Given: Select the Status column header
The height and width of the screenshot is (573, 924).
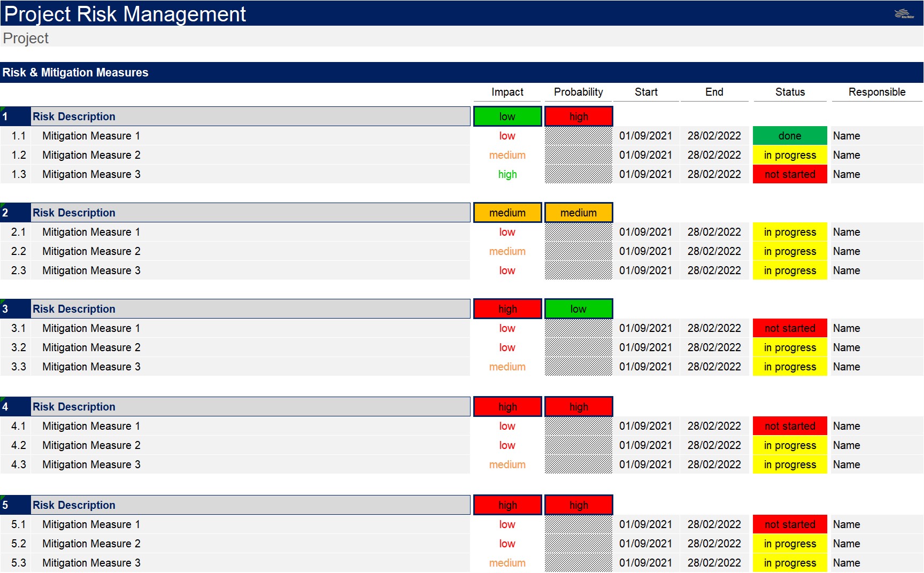Looking at the screenshot, I should point(790,92).
